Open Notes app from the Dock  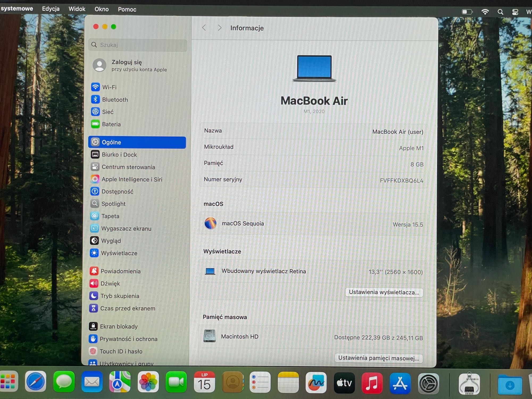pyautogui.click(x=288, y=383)
